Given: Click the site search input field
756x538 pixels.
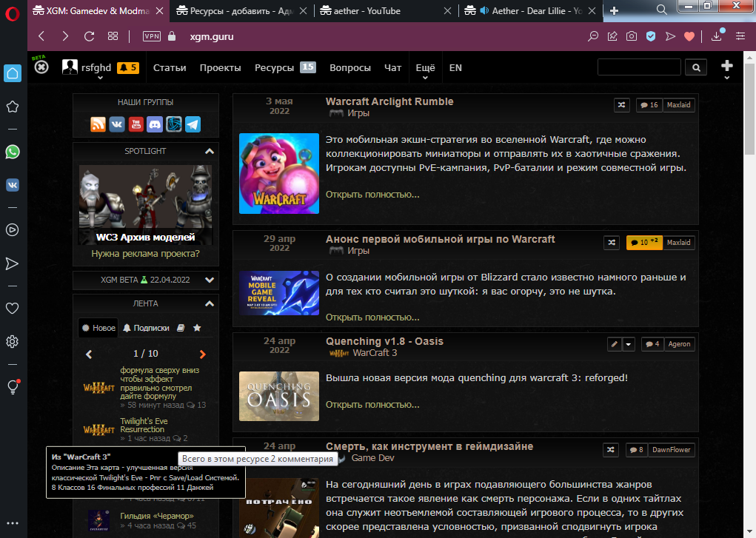Looking at the screenshot, I should tap(639, 67).
